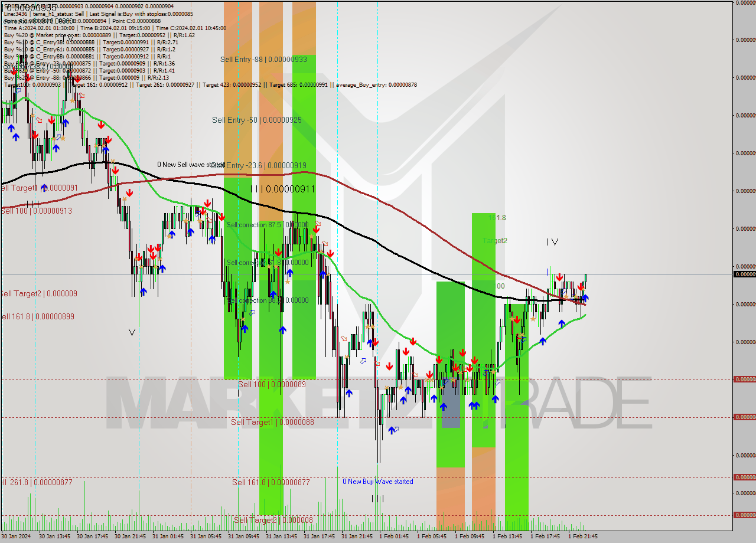
Task: Click 'Sell Target1 | 0.0000091' label at left
Action: click(x=38, y=188)
